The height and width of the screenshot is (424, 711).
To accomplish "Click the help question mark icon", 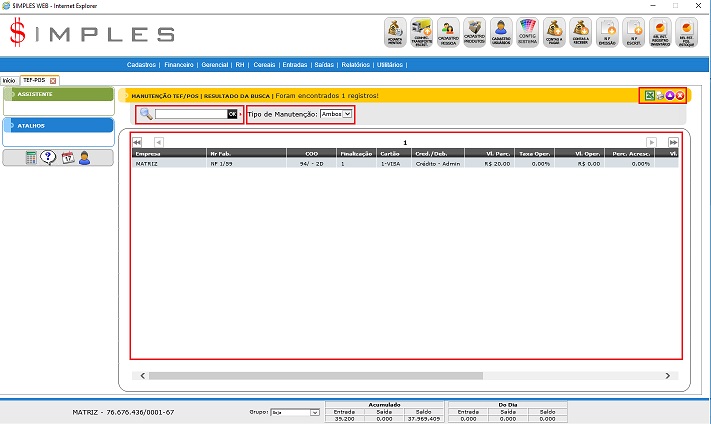I will coord(48,157).
